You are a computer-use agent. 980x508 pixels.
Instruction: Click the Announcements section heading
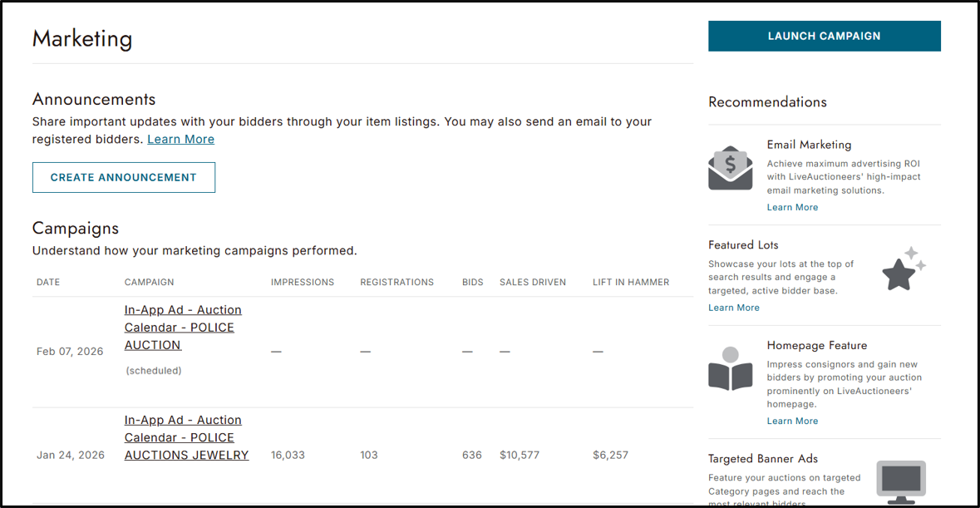click(x=94, y=99)
